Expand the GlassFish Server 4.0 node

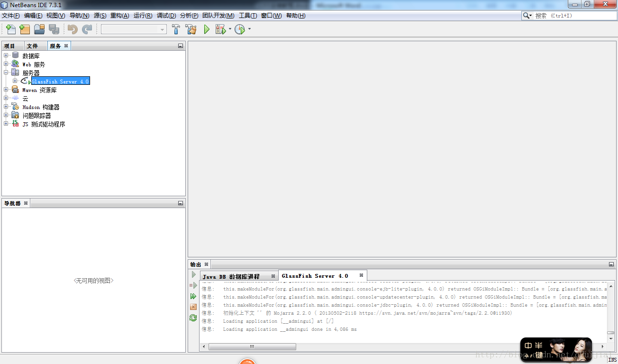tap(15, 81)
